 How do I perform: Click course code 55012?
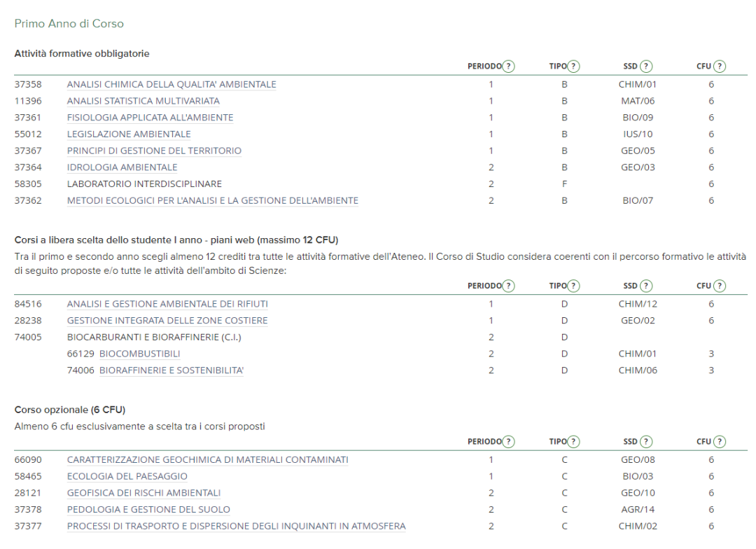[x=28, y=134]
